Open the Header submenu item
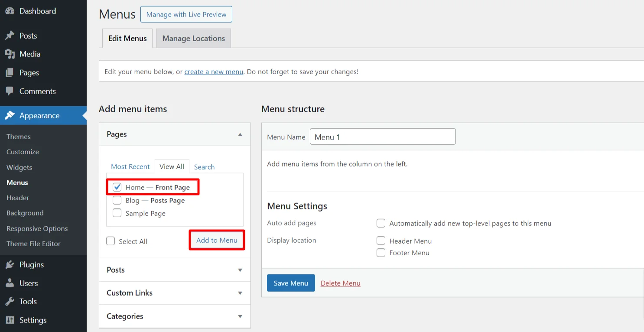The height and width of the screenshot is (332, 644). 18,198
